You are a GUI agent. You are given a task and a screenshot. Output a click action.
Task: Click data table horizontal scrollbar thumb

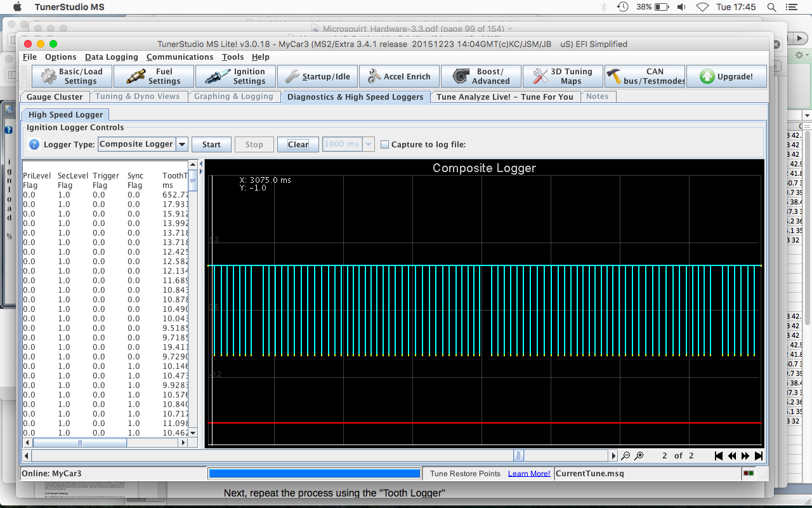(80, 443)
